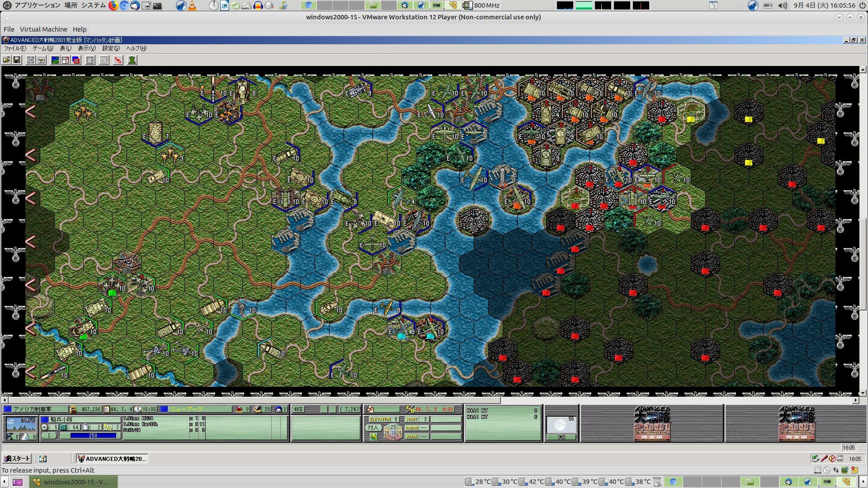Open VMware Virtual Machine menu
The height and width of the screenshot is (488, 868).
point(43,29)
